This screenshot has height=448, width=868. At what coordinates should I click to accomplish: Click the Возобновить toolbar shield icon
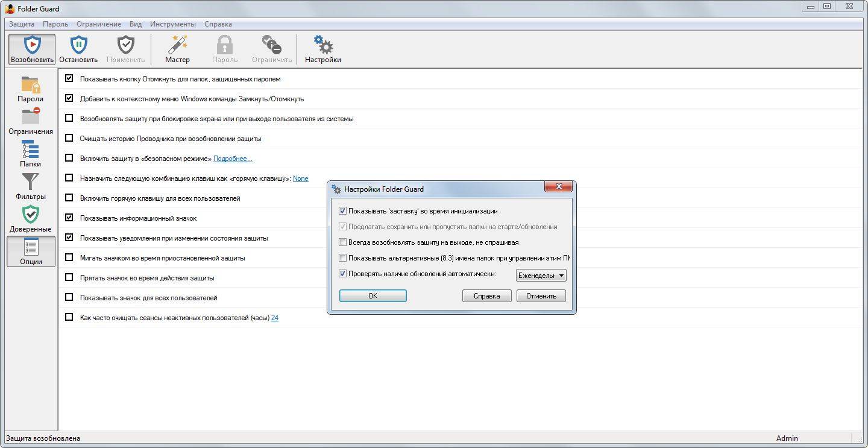pyautogui.click(x=32, y=45)
